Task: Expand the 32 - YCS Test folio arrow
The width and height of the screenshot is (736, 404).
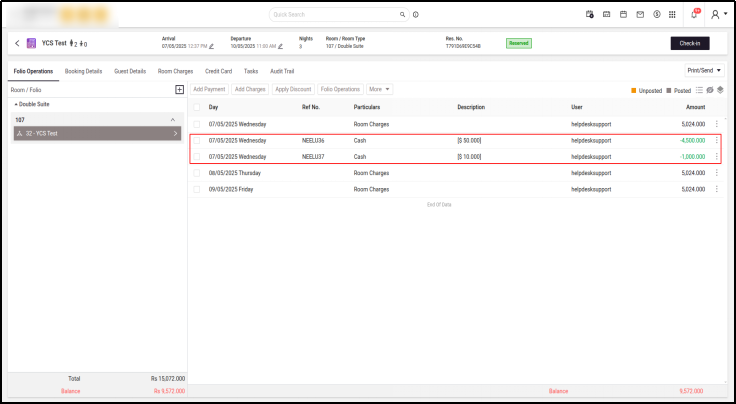Action: [175, 133]
